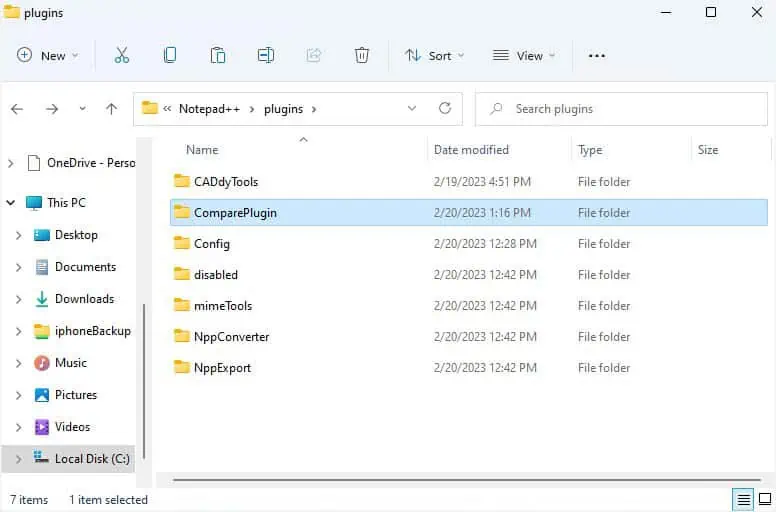Click the 2/20/2023 1:16 PM date

[x=482, y=212]
